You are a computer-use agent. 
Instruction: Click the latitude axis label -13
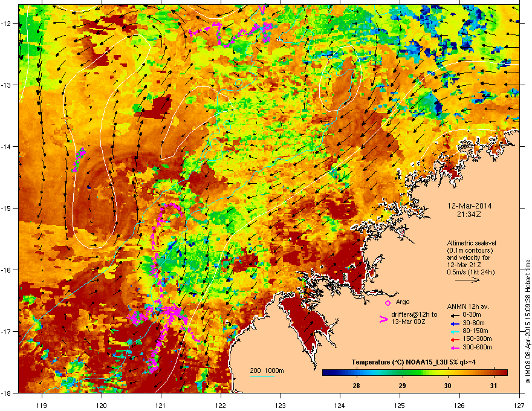(7, 85)
